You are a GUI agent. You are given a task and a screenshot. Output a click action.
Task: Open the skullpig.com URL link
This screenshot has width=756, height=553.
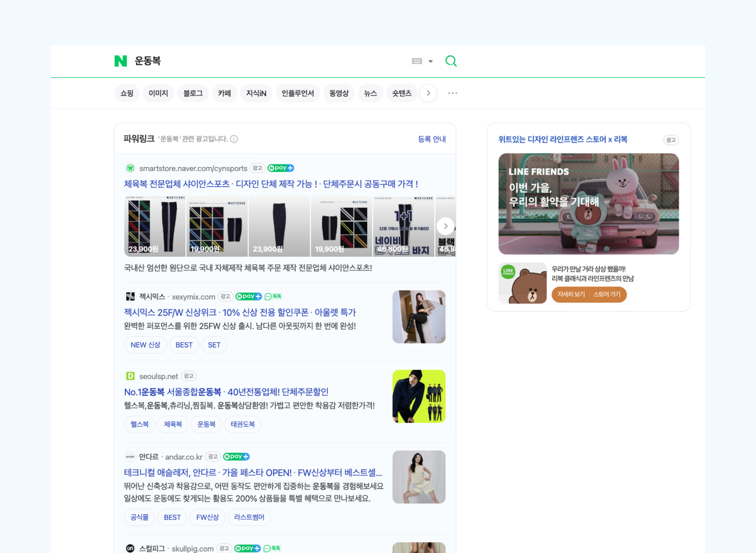point(193,549)
